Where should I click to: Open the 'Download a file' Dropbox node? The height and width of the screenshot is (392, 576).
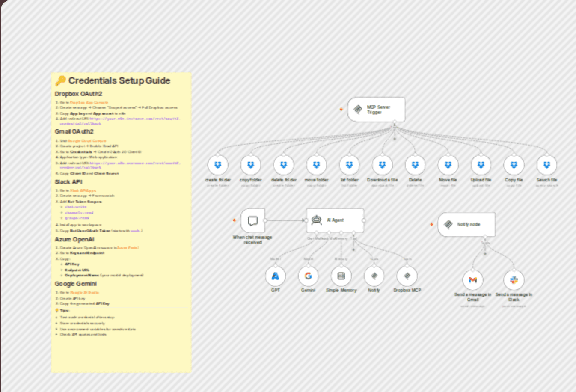click(x=382, y=165)
